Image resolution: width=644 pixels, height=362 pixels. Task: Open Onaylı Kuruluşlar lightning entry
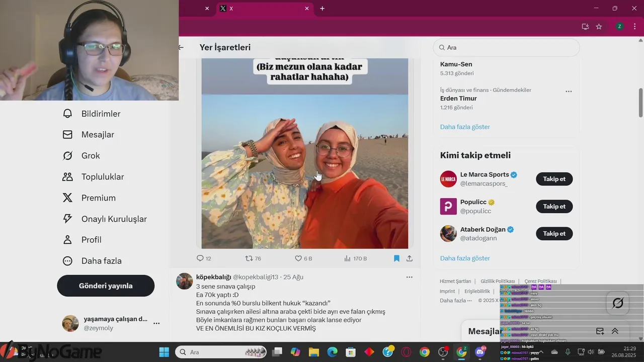point(104,219)
